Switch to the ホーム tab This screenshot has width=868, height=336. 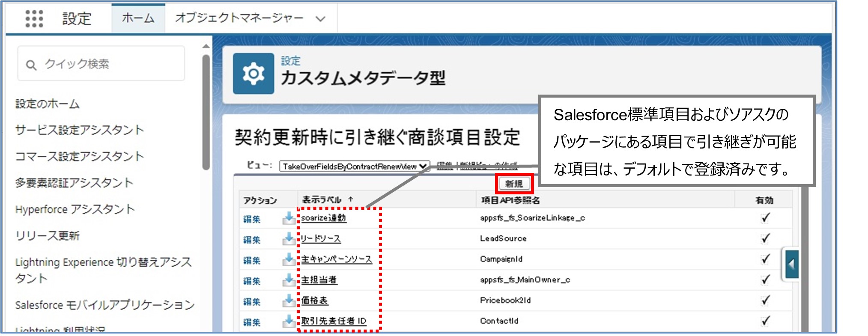[x=138, y=18]
